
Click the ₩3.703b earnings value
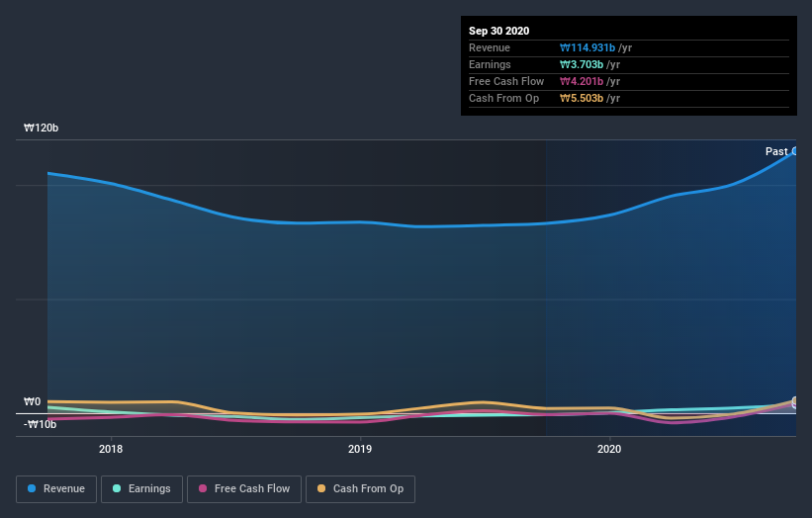click(x=582, y=64)
